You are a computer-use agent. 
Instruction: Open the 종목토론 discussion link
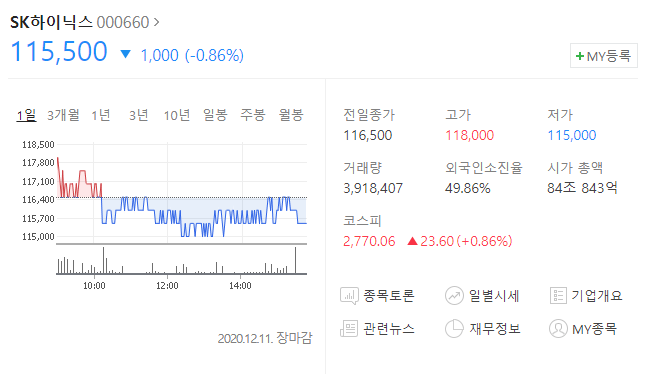[388, 296]
